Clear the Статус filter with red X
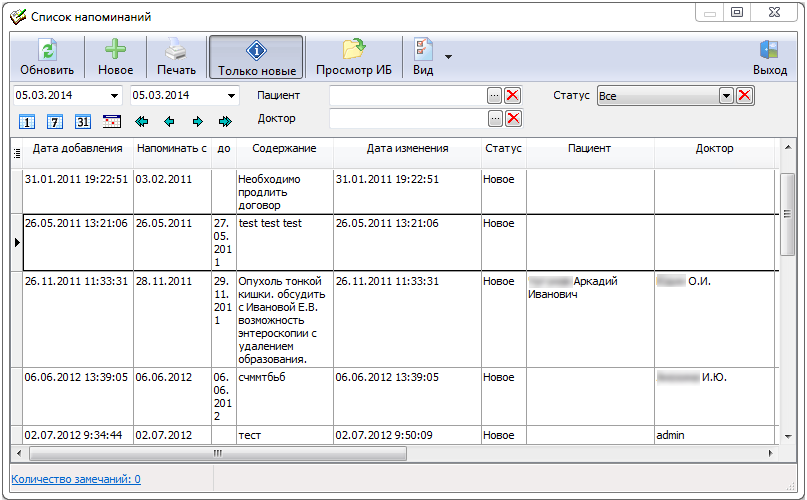The image size is (807, 500). (744, 95)
